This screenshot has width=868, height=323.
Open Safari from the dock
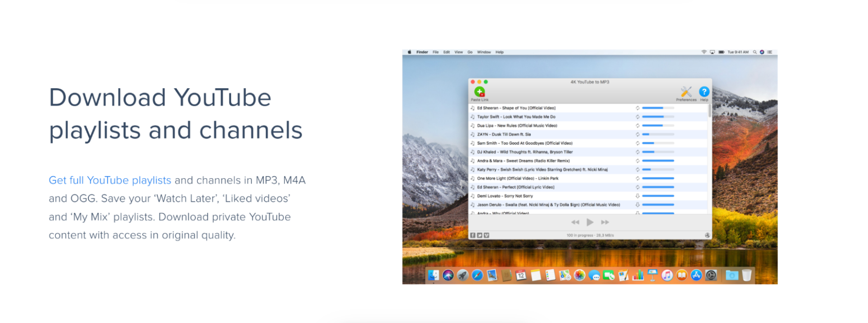point(477,275)
